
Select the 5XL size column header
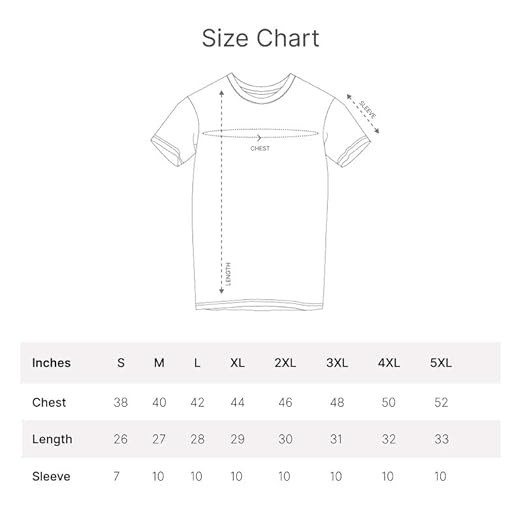(x=441, y=363)
